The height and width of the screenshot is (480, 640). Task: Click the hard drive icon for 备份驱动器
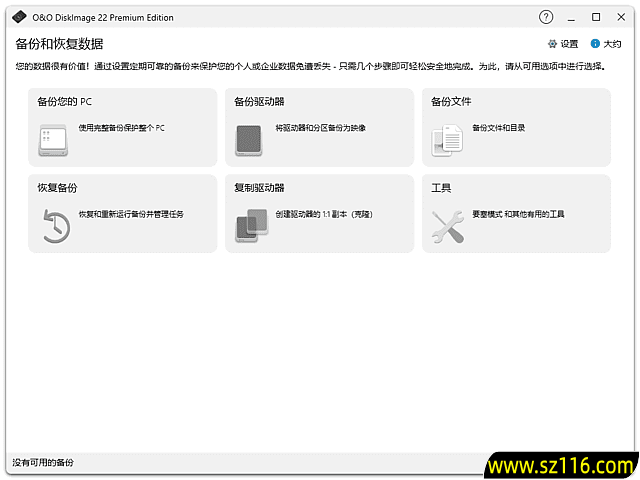(x=249, y=141)
